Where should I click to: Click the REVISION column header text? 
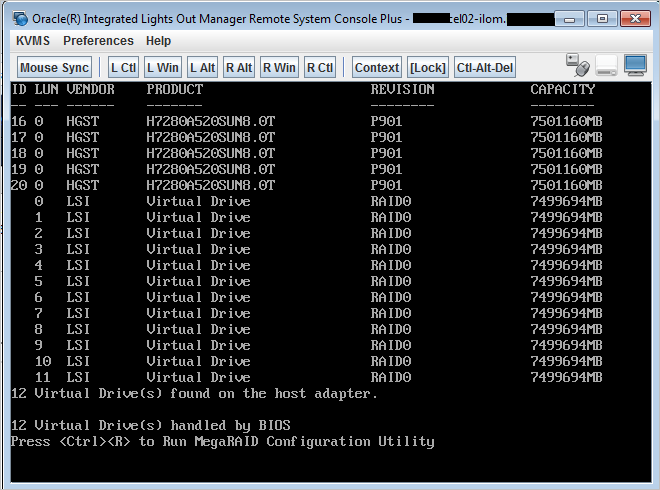pos(402,89)
